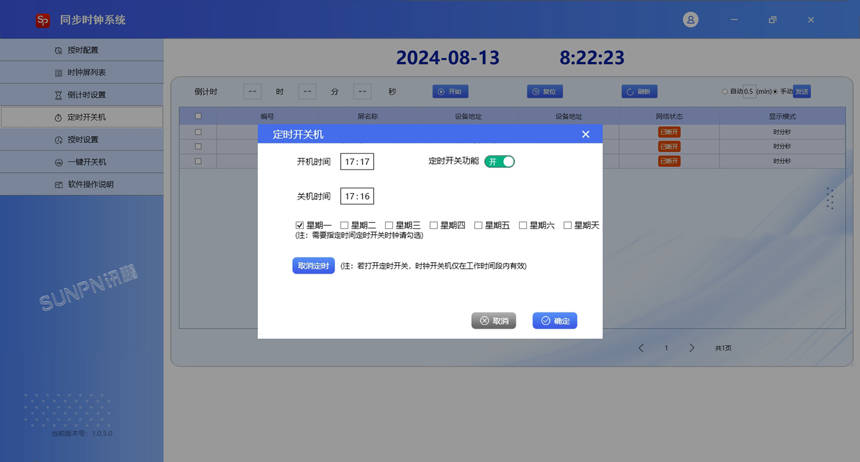This screenshot has height=462, width=860.
Task: Click the countdown 开始 button
Action: point(450,92)
